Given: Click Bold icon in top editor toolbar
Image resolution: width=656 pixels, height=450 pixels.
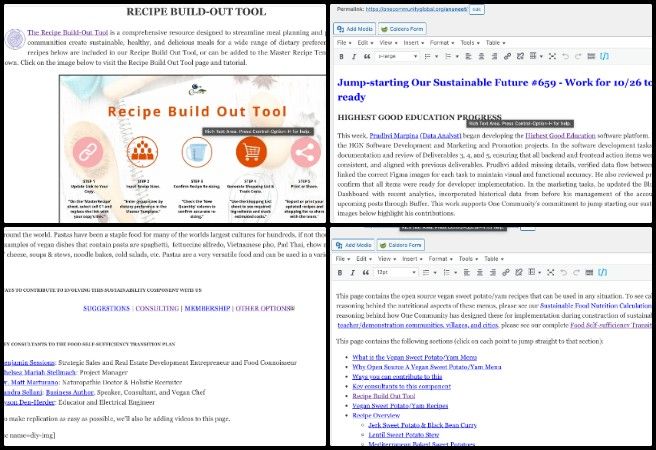Looking at the screenshot, I should pyautogui.click(x=340, y=57).
